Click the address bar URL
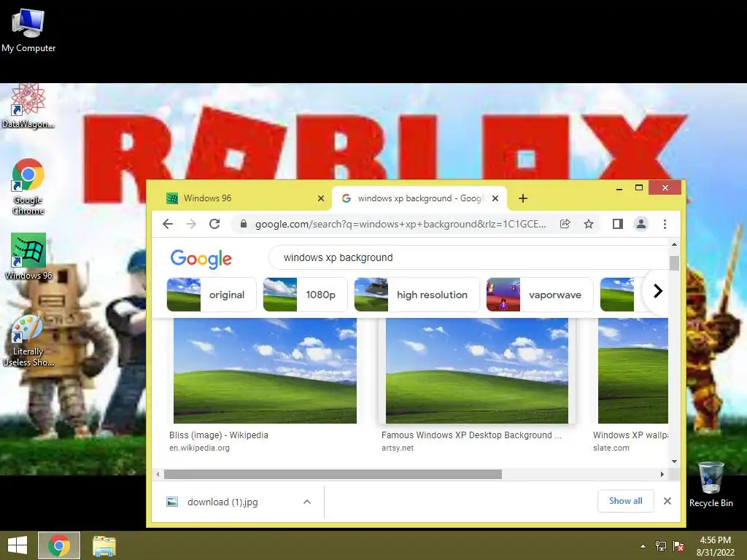 400,224
